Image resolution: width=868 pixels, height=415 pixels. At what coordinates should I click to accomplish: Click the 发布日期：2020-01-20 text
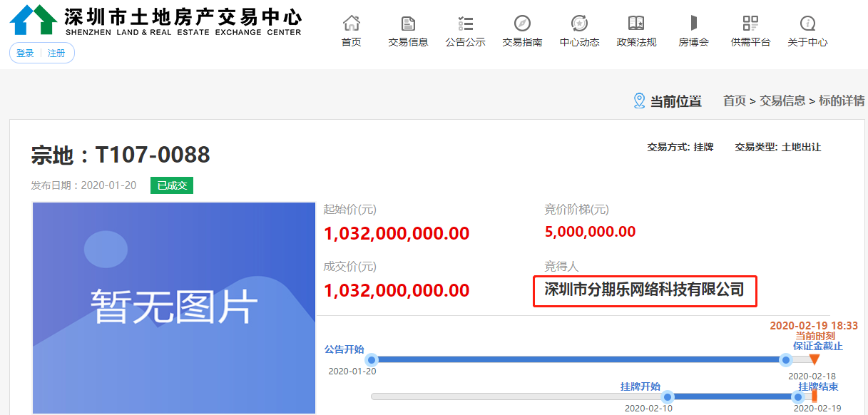click(83, 185)
